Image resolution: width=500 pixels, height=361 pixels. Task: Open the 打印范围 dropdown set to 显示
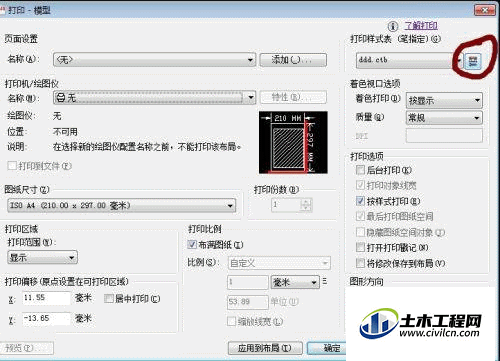(x=42, y=257)
